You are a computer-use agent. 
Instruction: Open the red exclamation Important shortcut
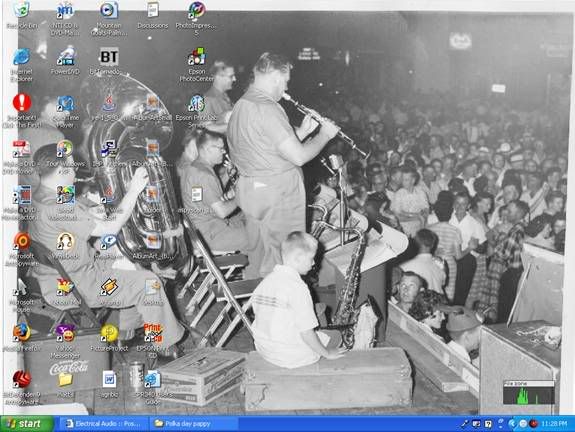point(22,103)
